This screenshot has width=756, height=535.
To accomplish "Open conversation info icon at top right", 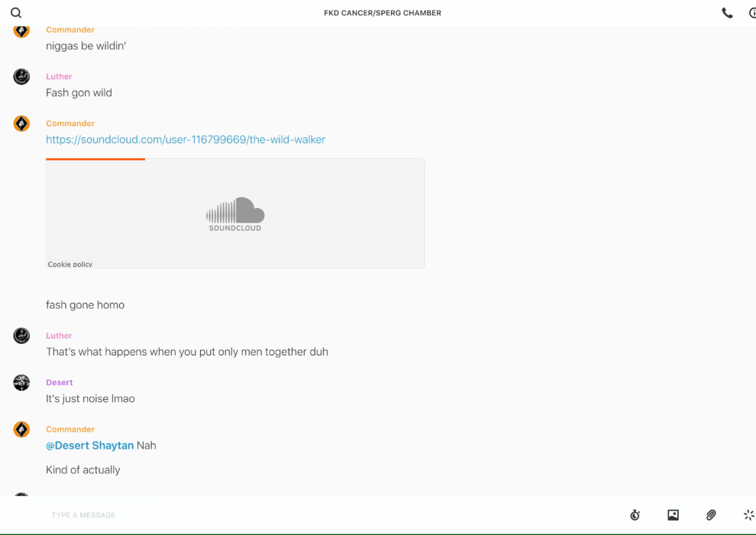I will [x=751, y=13].
